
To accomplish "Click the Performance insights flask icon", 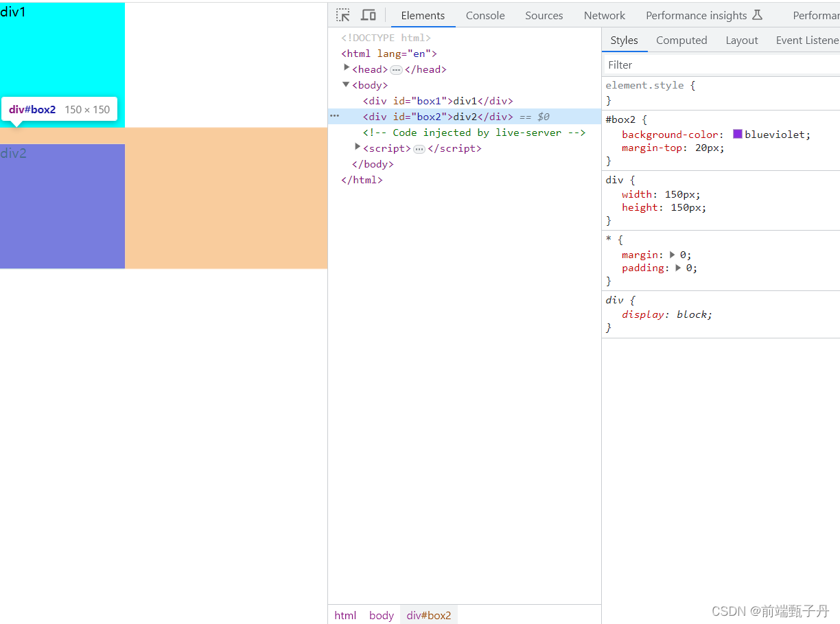I will click(x=758, y=15).
